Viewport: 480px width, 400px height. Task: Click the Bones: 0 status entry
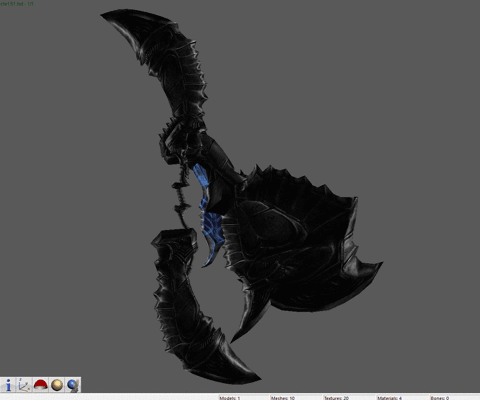point(440,398)
